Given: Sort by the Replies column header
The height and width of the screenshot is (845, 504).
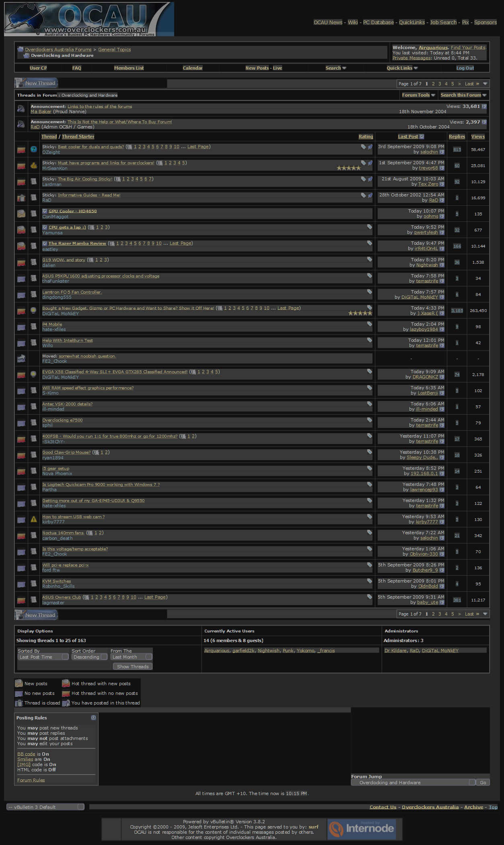Looking at the screenshot, I should (x=457, y=136).
